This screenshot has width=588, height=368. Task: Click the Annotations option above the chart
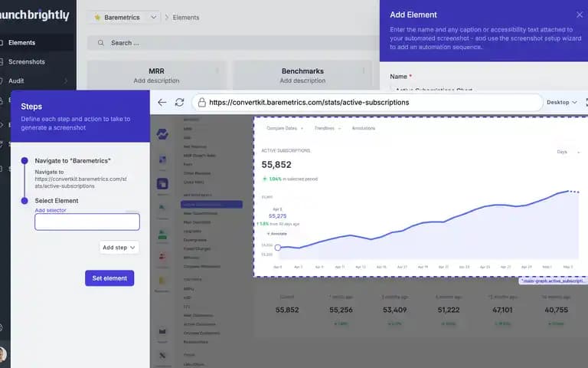364,129
